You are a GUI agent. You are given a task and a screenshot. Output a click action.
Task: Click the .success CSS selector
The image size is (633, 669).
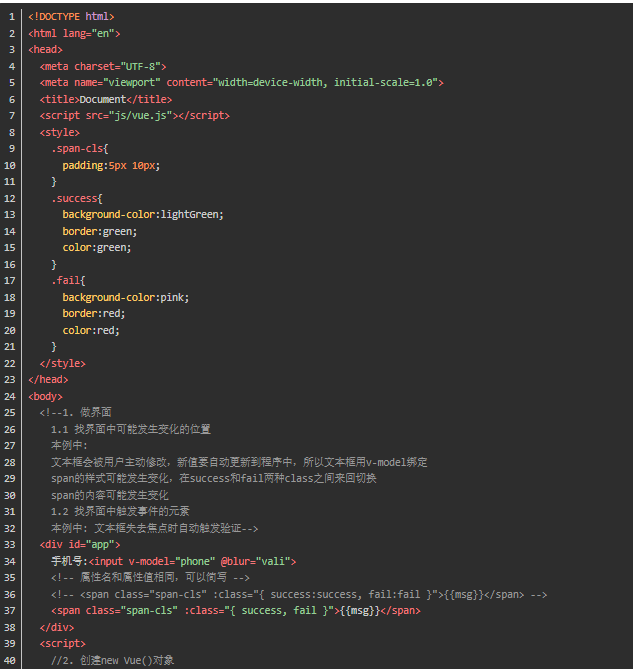click(x=75, y=198)
